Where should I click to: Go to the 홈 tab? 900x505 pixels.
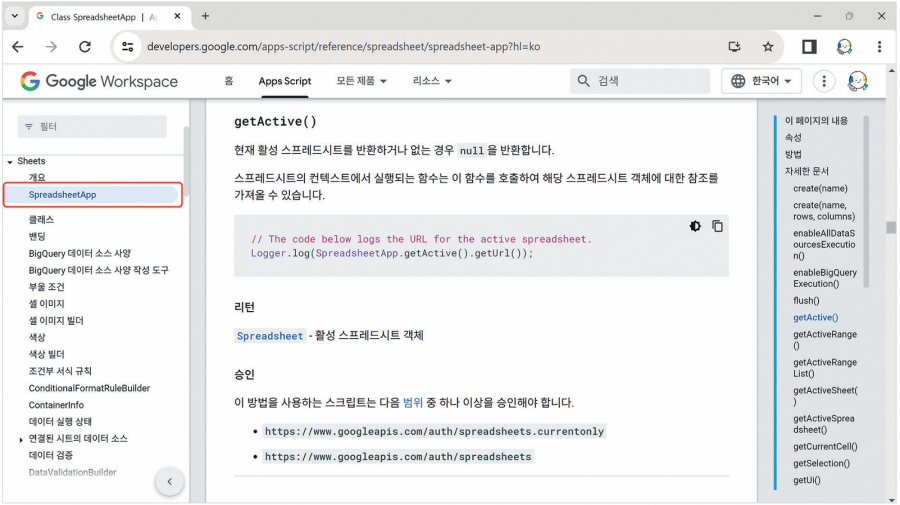(x=229, y=81)
